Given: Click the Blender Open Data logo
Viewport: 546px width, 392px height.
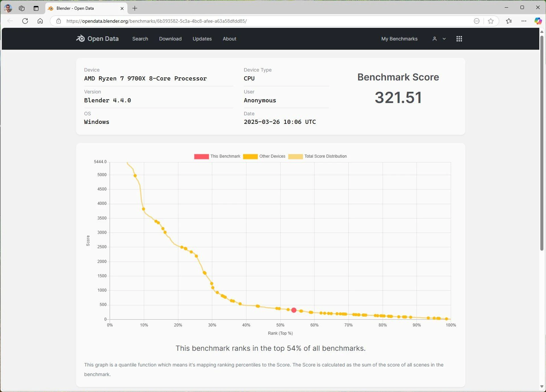Looking at the screenshot, I should [97, 39].
